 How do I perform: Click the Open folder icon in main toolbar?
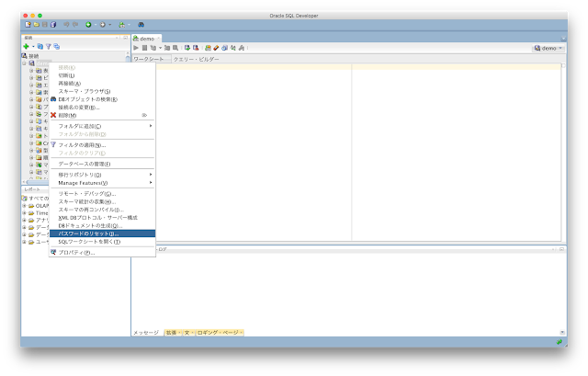tap(37, 25)
